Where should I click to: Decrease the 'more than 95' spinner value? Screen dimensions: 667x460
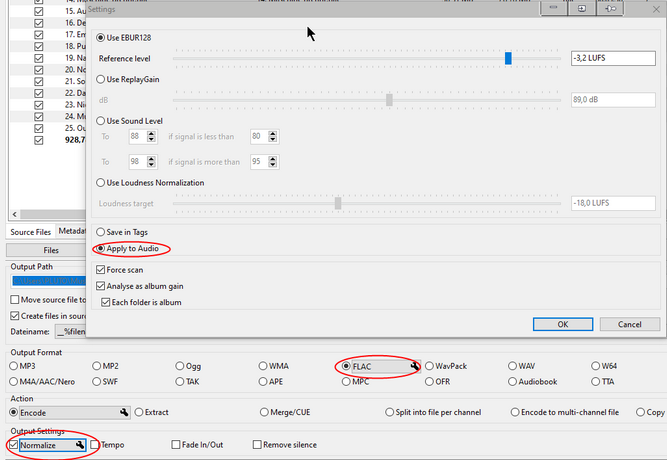[x=273, y=165]
